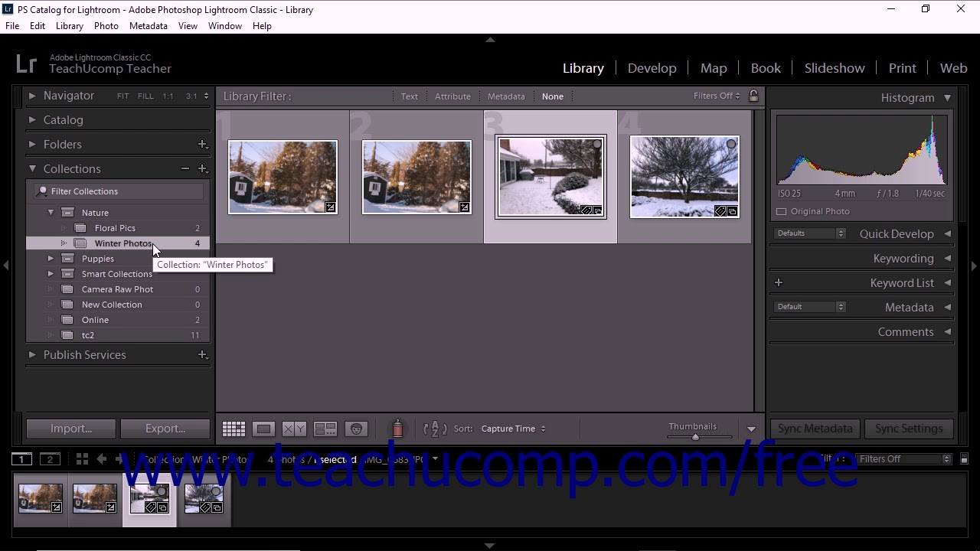Viewport: 980px width, 551px height.
Task: Select the Painter spray can tool
Action: (397, 429)
